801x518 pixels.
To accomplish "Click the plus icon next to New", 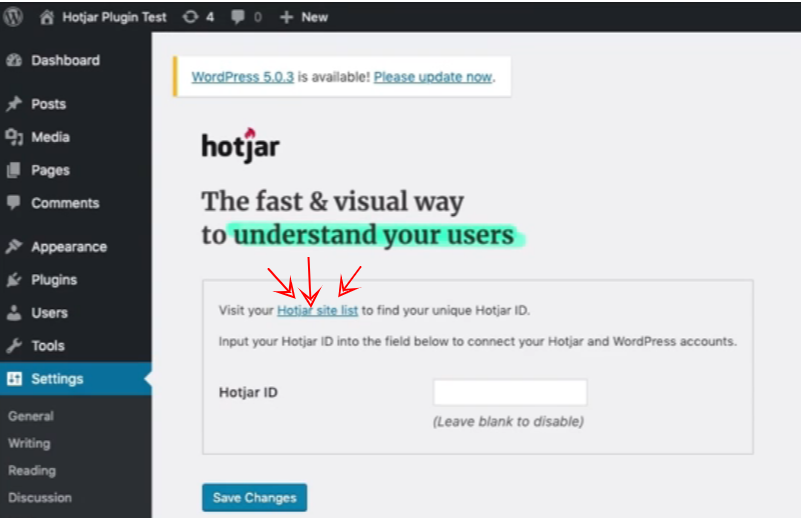I will tap(286, 17).
